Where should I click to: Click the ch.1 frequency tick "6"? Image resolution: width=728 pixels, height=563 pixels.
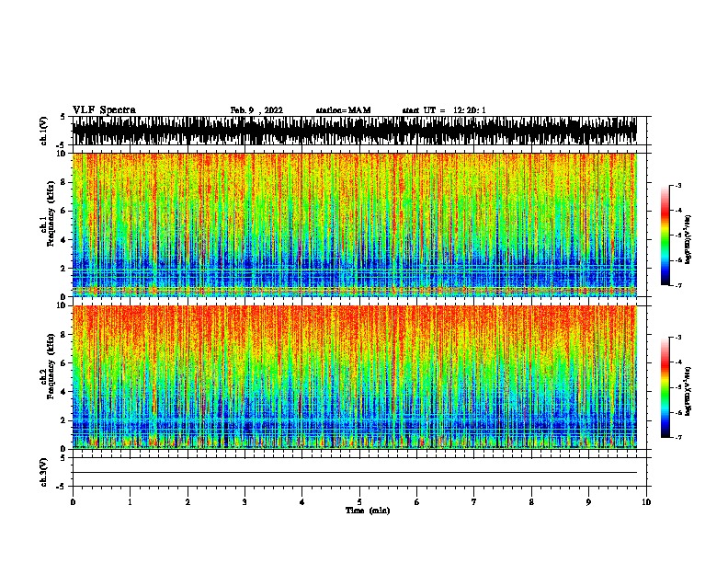click(x=63, y=211)
